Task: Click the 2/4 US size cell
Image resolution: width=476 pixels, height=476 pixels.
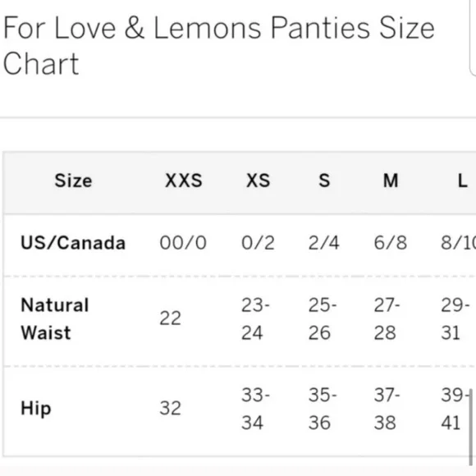Action: click(323, 243)
